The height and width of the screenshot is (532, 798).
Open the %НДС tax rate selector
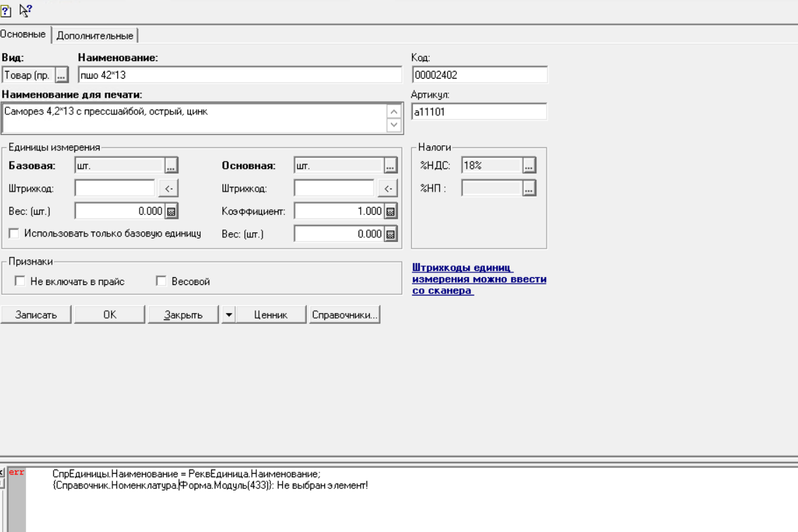(x=529, y=166)
